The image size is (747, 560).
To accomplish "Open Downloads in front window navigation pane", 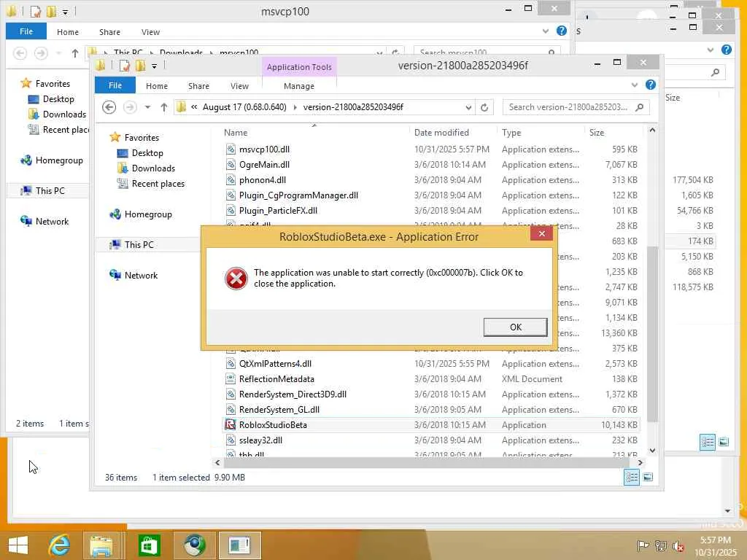I will click(153, 168).
